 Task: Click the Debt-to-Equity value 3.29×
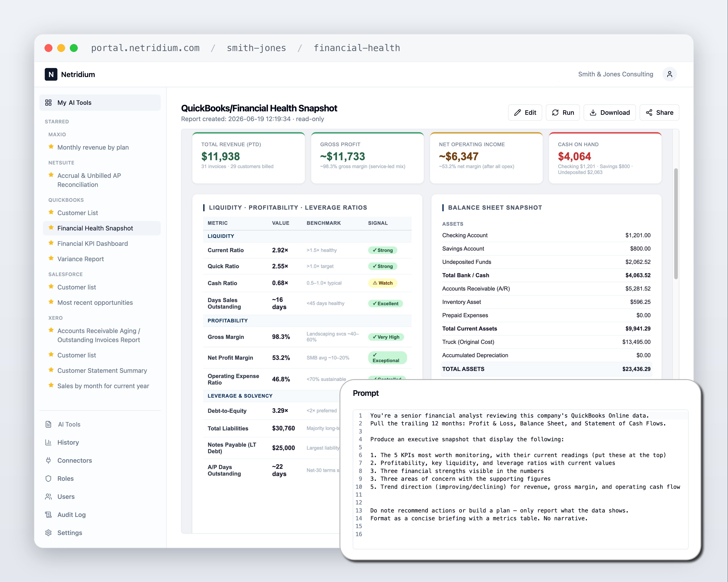tap(280, 411)
